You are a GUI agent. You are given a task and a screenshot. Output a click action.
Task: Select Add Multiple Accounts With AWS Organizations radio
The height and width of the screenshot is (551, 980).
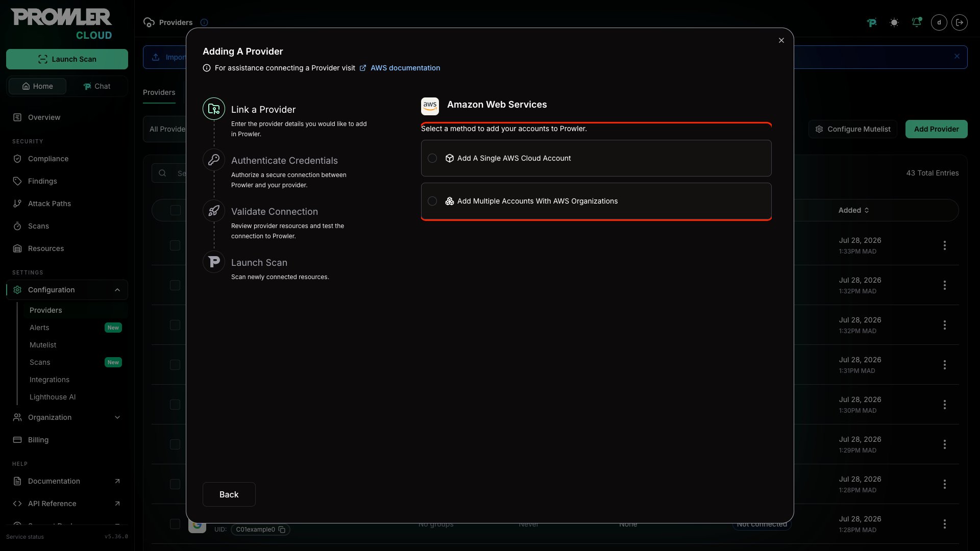click(x=432, y=201)
